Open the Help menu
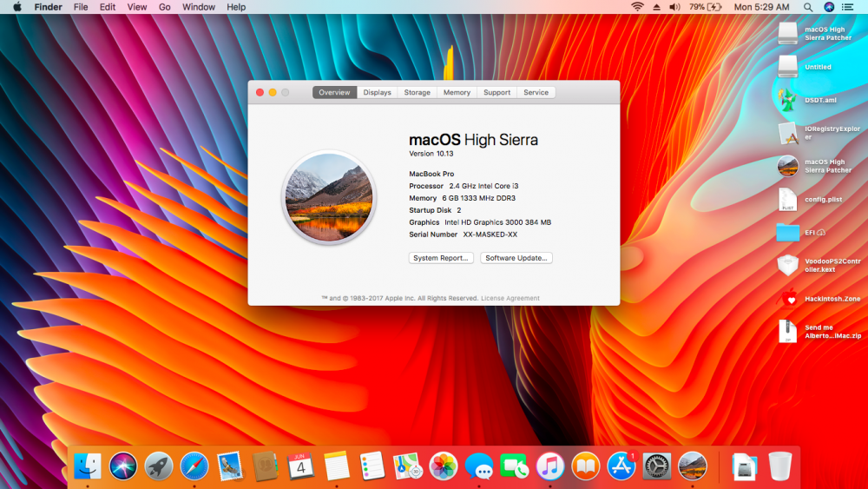The height and width of the screenshot is (489, 868). [236, 7]
